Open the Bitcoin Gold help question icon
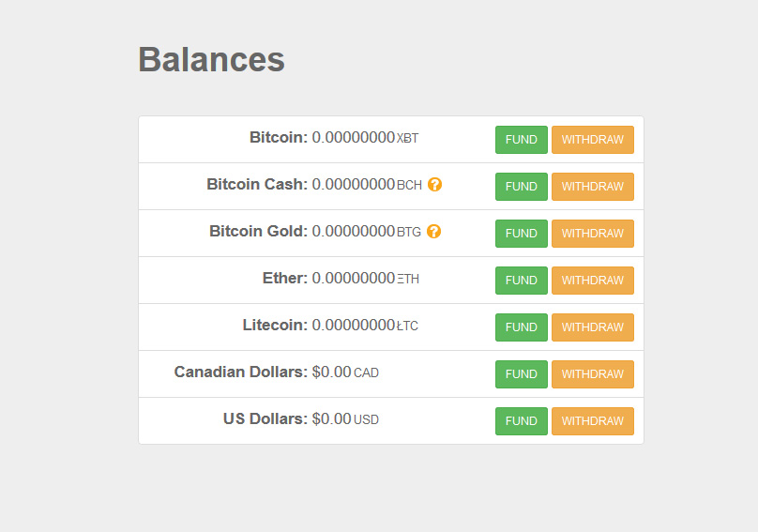The height and width of the screenshot is (532, 758). 433,232
